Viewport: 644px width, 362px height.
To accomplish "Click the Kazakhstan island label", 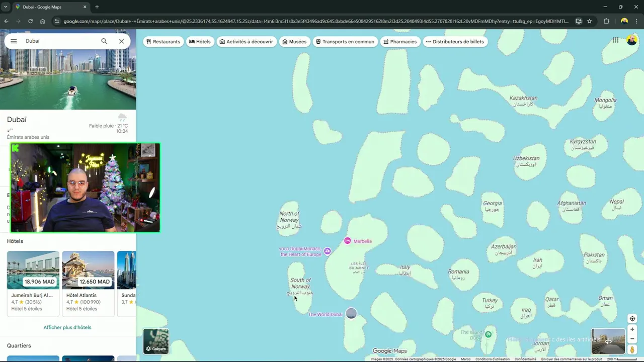I will (523, 101).
